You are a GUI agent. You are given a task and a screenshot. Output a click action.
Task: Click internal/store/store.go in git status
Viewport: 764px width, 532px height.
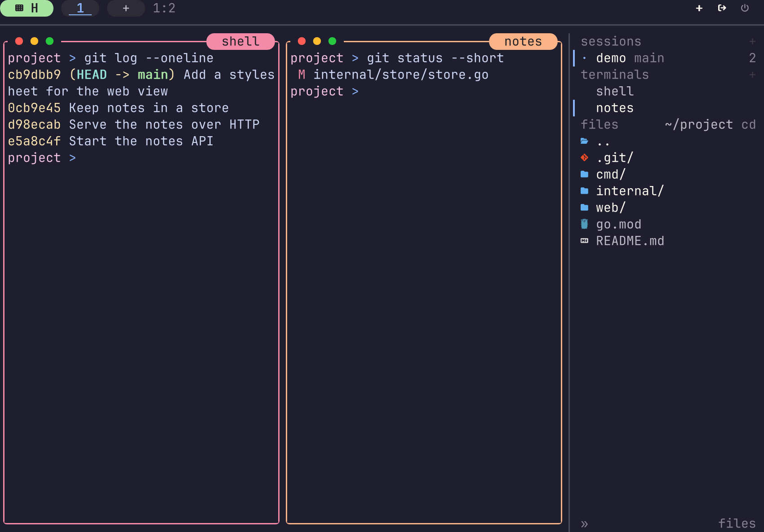tap(401, 75)
